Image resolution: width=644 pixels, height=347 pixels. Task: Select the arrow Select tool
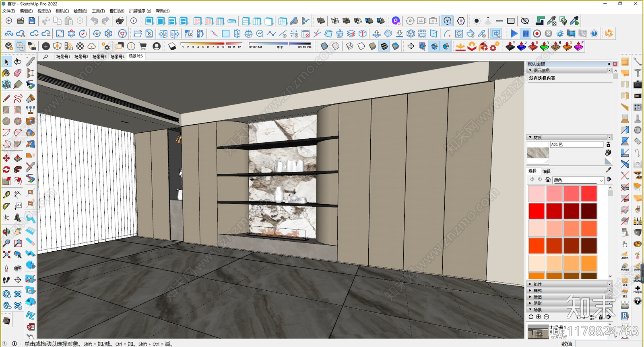click(6, 62)
